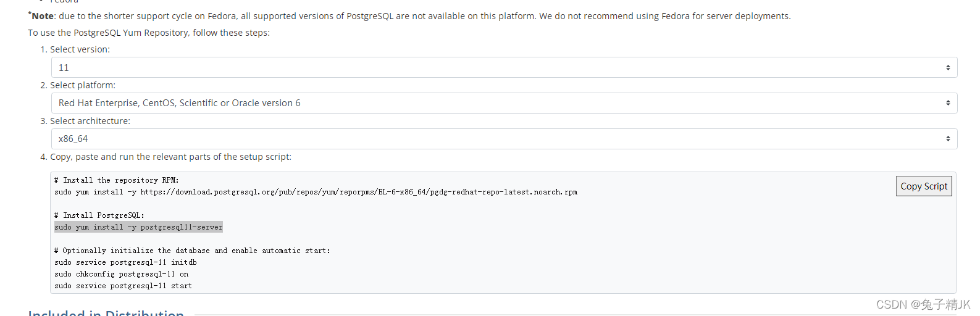Open the architecture dropdown showing x86_64

click(504, 139)
